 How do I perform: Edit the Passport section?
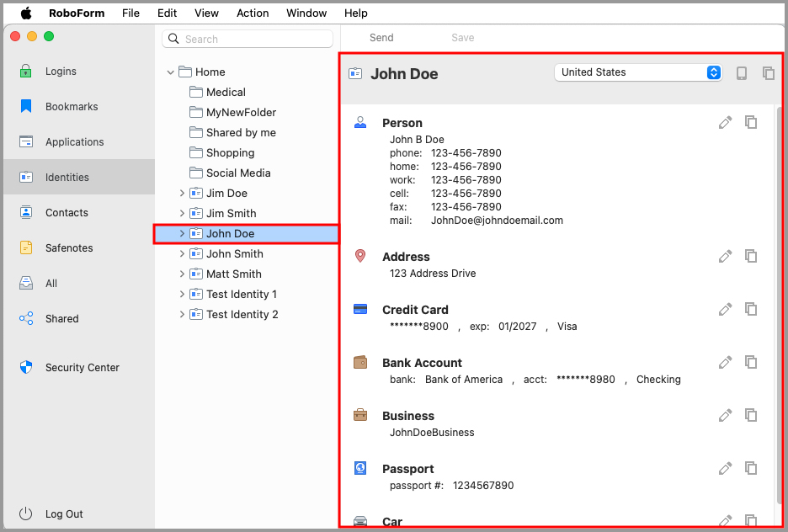(725, 468)
